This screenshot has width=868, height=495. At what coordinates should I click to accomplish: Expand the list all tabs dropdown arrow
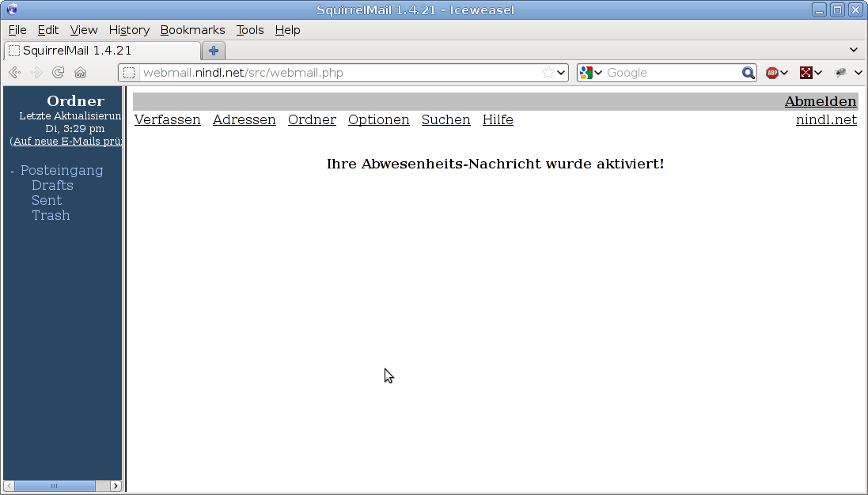853,50
